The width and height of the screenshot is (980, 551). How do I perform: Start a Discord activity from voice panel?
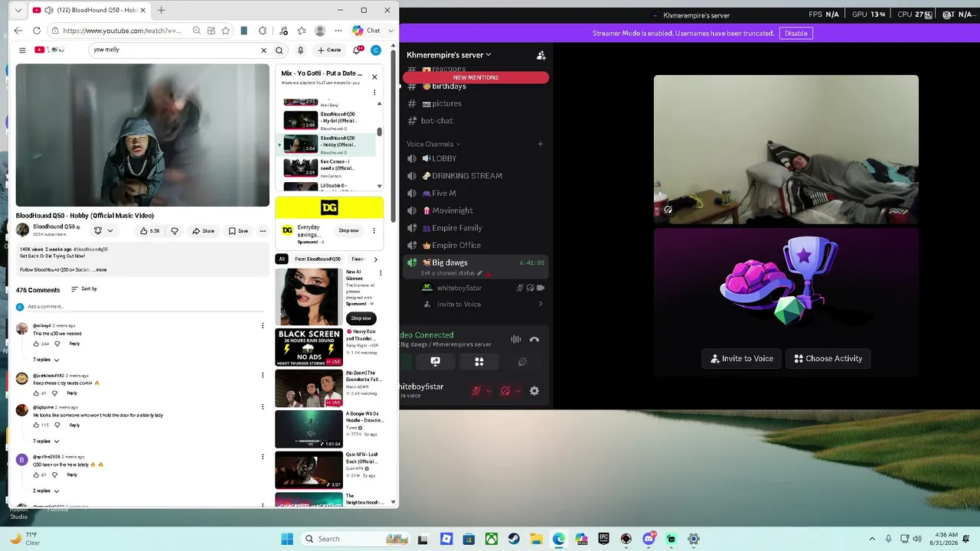(479, 361)
